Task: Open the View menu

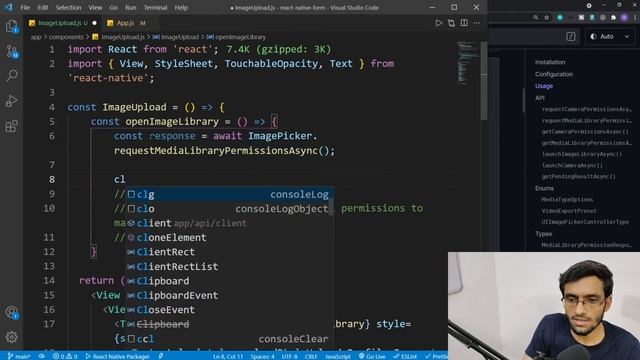Action: click(95, 7)
